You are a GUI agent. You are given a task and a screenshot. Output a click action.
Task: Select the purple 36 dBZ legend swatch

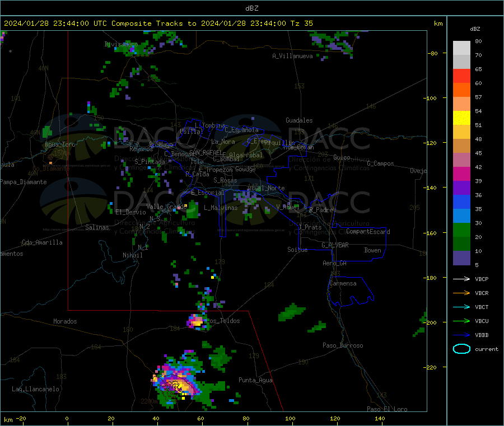click(461, 188)
